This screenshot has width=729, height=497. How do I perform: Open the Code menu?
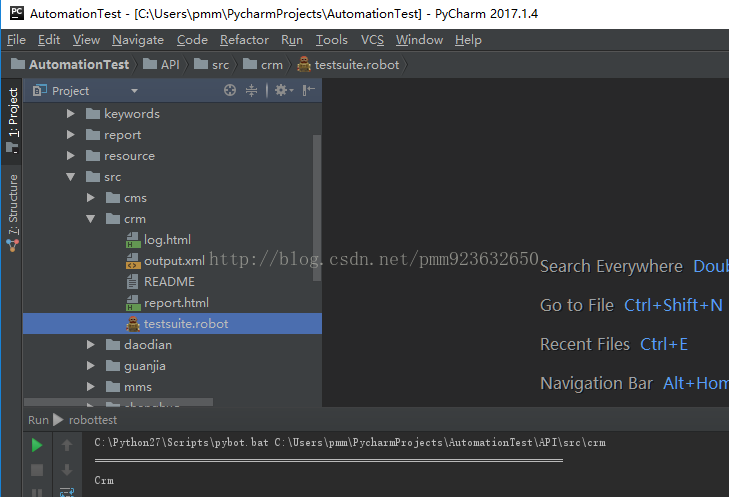[x=192, y=40]
